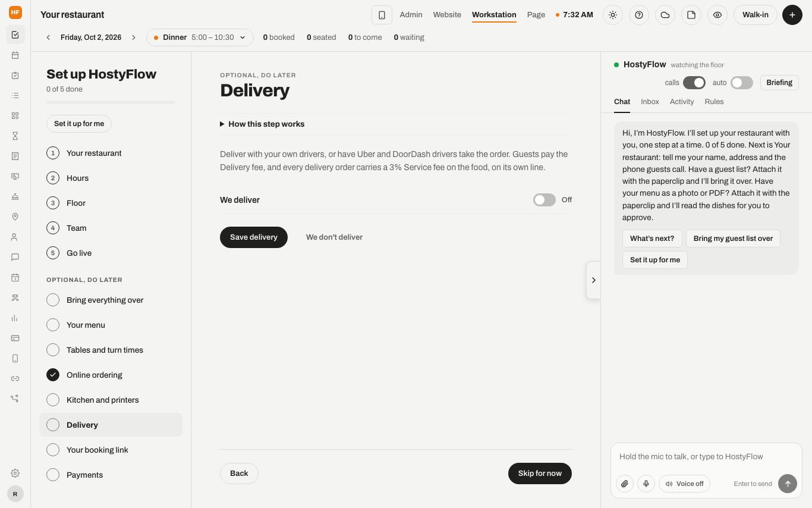Check the Bring everything over circle
This screenshot has width=812, height=508.
(53, 300)
